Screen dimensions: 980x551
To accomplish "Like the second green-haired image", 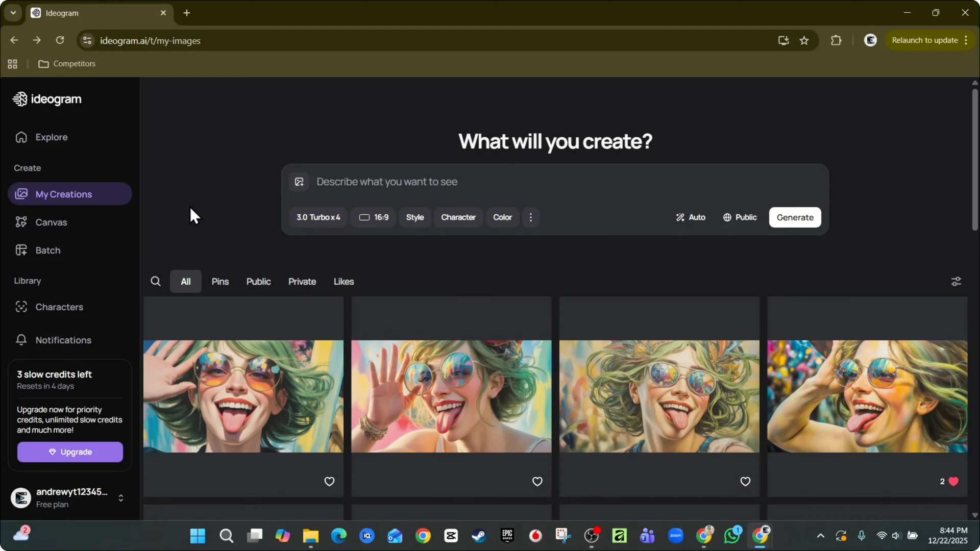I will (536, 481).
